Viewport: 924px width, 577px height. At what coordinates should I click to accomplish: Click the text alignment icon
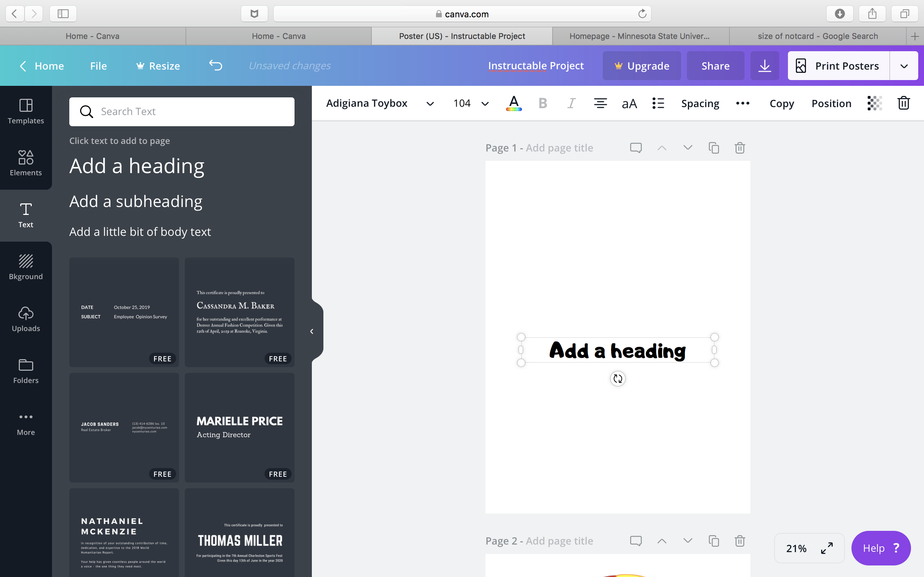[x=600, y=103]
